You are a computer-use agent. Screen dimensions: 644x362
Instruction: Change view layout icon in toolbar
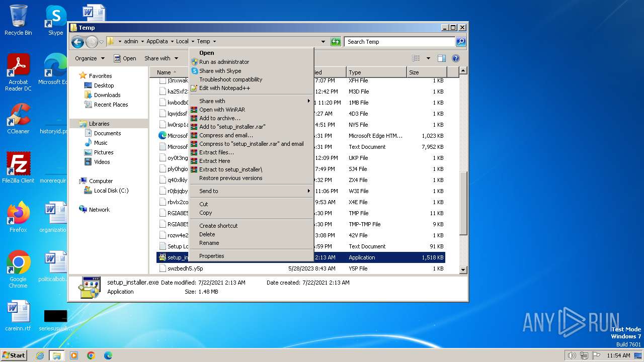click(416, 58)
